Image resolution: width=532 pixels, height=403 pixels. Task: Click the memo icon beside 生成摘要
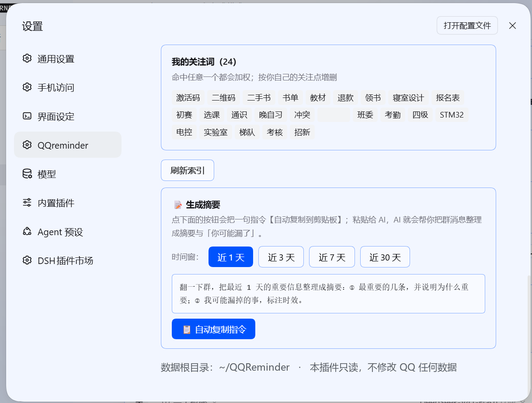pos(178,205)
